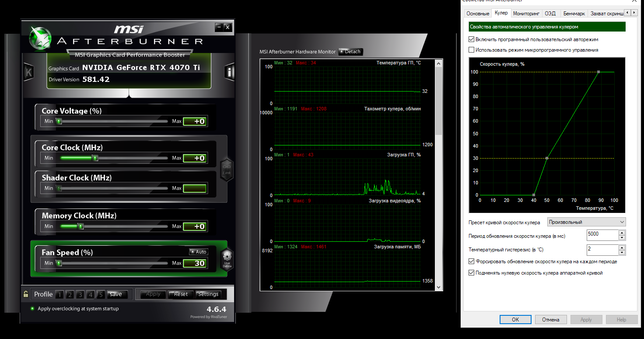This screenshot has width=644, height=339.
Task: Click the Memory Clock slider handle
Action: pyautogui.click(x=80, y=226)
